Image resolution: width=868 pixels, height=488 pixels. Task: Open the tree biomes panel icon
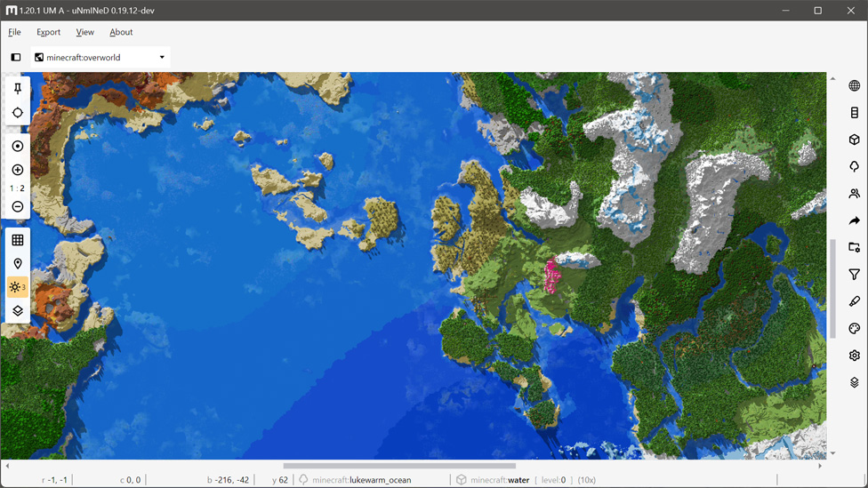(x=854, y=166)
